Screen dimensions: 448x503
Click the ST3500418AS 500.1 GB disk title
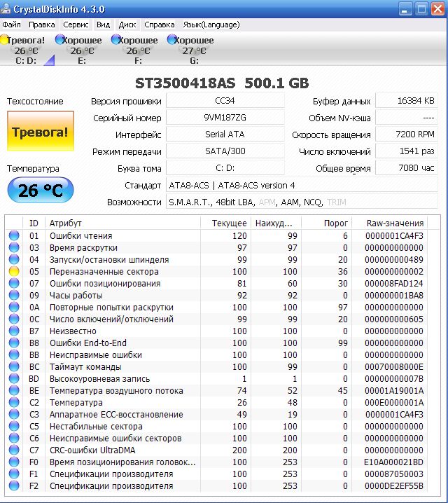222,83
